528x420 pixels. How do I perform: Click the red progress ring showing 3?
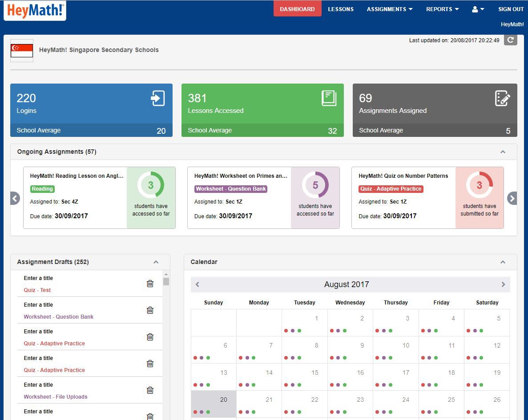click(480, 185)
